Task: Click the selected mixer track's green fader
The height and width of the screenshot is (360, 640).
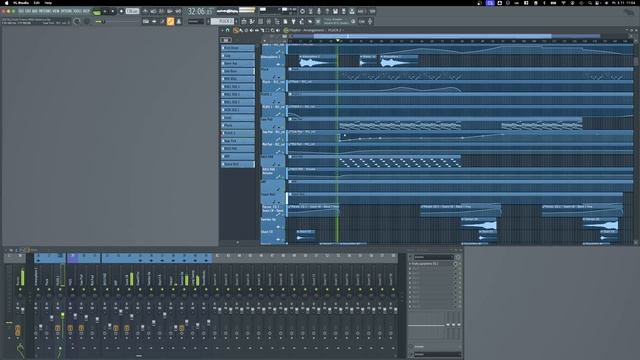Action: point(62,315)
